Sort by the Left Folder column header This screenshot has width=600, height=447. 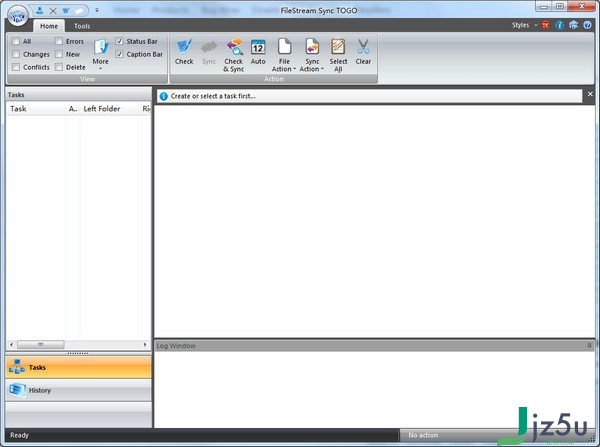109,109
